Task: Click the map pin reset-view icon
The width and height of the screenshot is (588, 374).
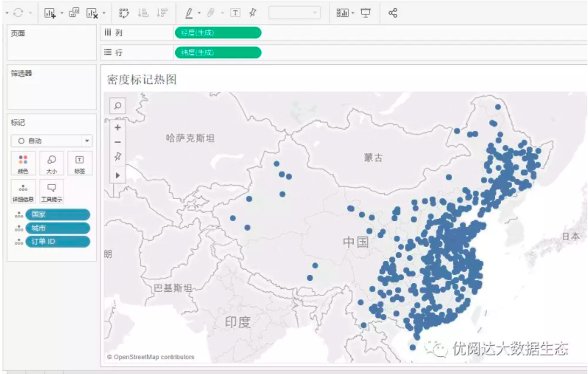Action: click(117, 157)
